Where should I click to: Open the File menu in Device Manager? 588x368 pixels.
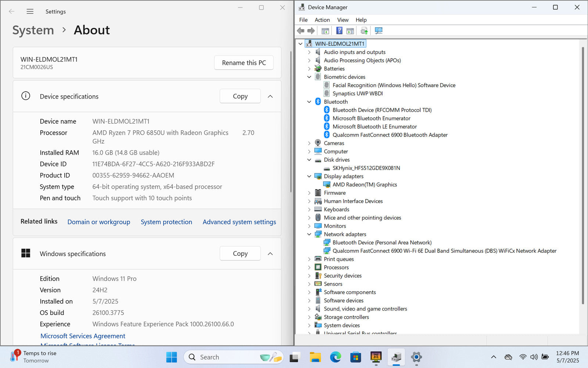pyautogui.click(x=303, y=20)
